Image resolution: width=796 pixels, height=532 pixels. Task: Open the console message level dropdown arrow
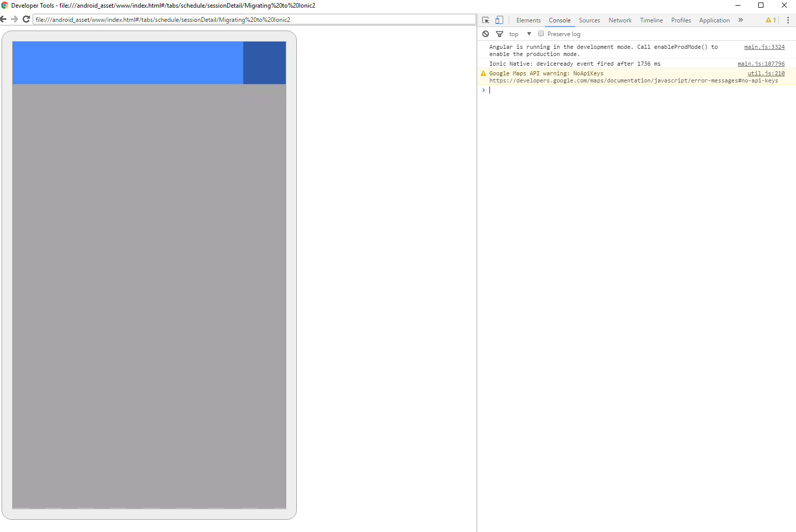click(x=529, y=34)
